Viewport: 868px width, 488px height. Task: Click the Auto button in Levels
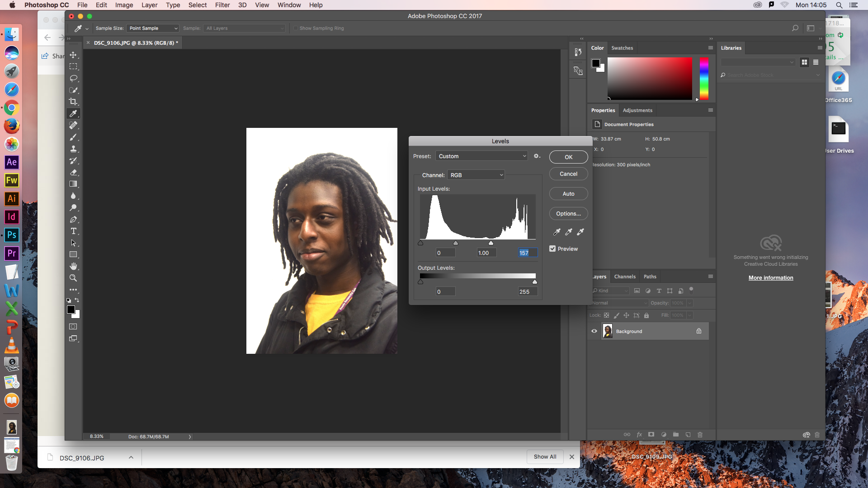[x=568, y=194]
